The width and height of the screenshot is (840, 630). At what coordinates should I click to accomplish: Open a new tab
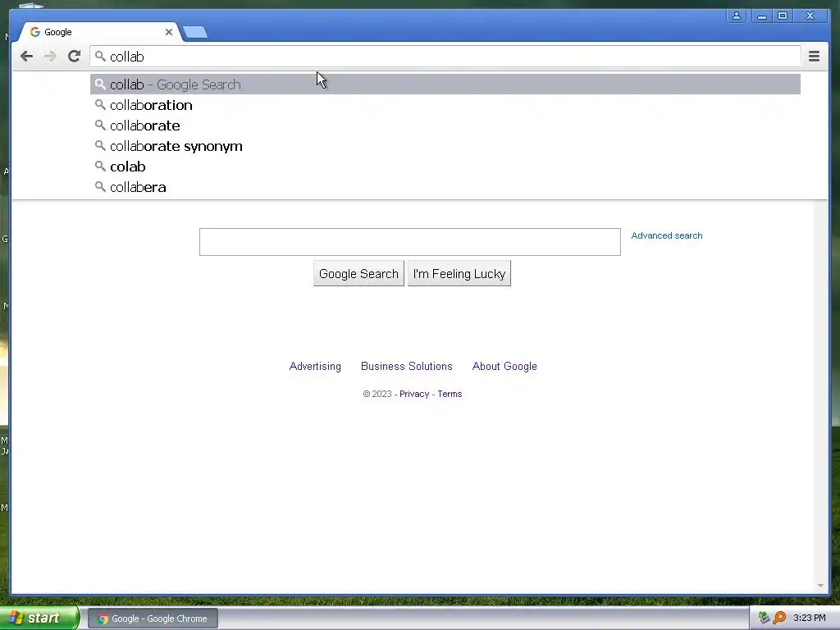(195, 33)
